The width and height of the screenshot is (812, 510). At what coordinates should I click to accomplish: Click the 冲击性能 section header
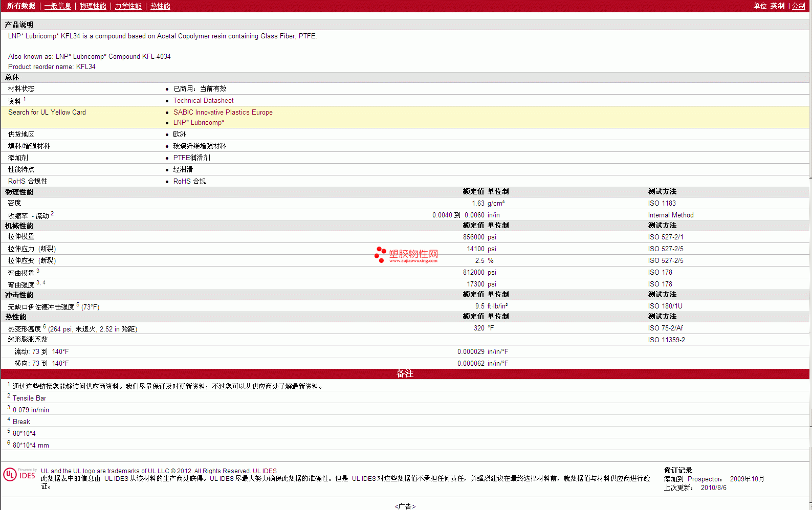click(19, 295)
